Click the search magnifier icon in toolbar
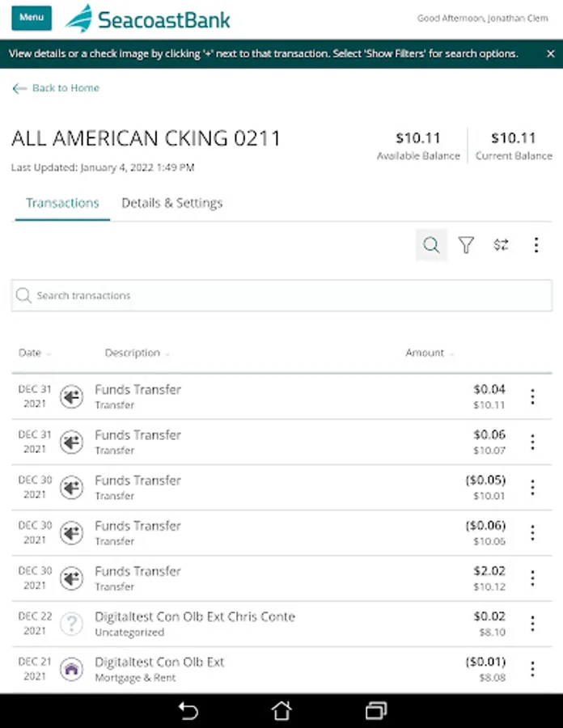563x728 pixels. (x=431, y=245)
